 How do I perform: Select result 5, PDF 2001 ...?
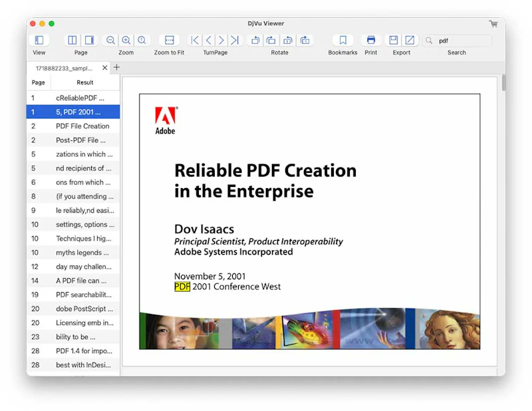pos(73,112)
